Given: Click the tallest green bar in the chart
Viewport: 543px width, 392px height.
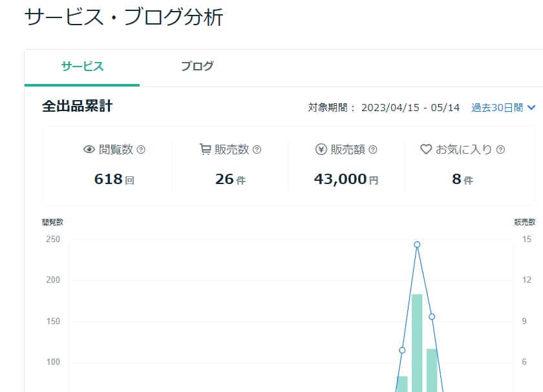Looking at the screenshot, I should point(417,343).
